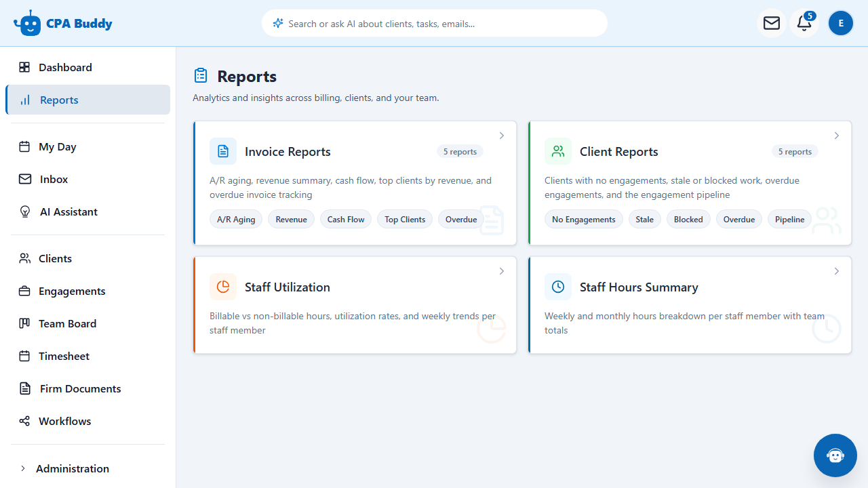Open the Stale clients report chip

645,219
